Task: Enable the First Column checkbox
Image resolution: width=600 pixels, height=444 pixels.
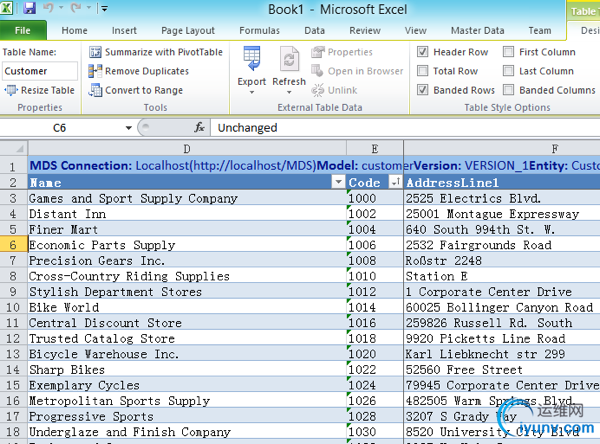Action: 509,52
